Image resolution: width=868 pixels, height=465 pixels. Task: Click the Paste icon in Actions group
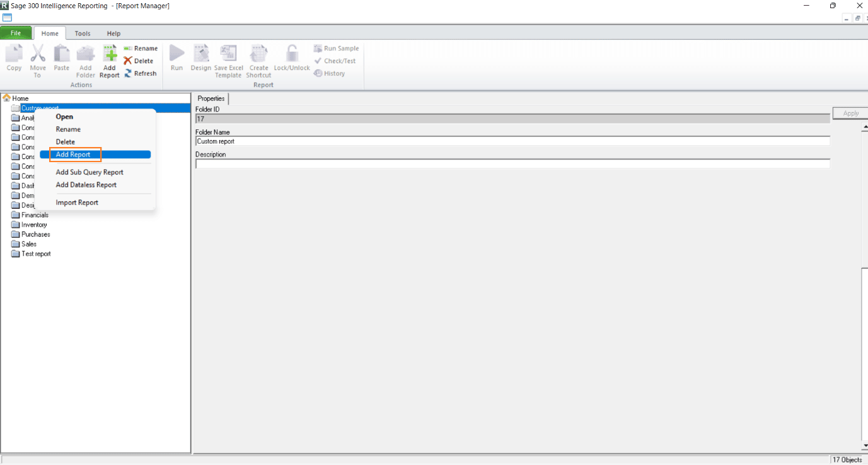click(x=61, y=58)
